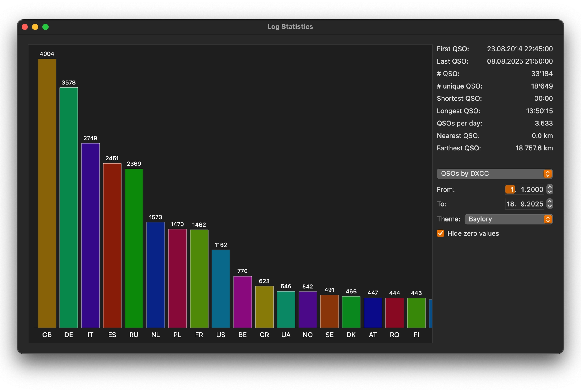Click the AT bar in the chart
Screen dimensions: 581x392
pyautogui.click(x=373, y=313)
